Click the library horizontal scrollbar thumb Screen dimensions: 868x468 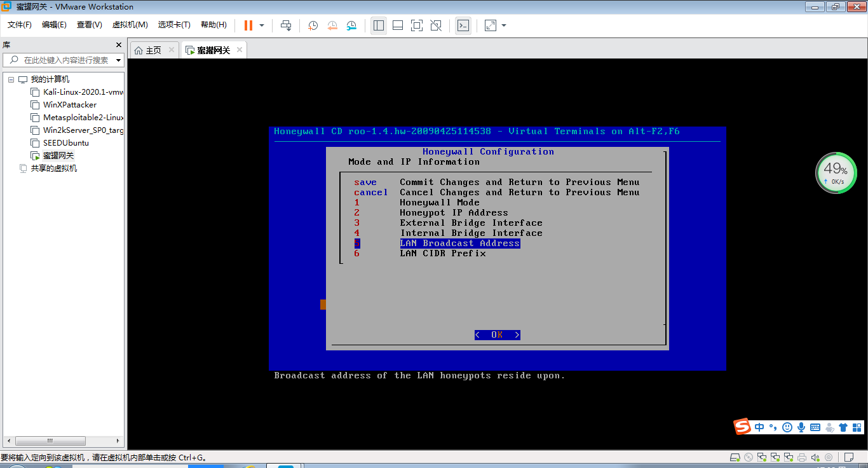[x=50, y=441]
